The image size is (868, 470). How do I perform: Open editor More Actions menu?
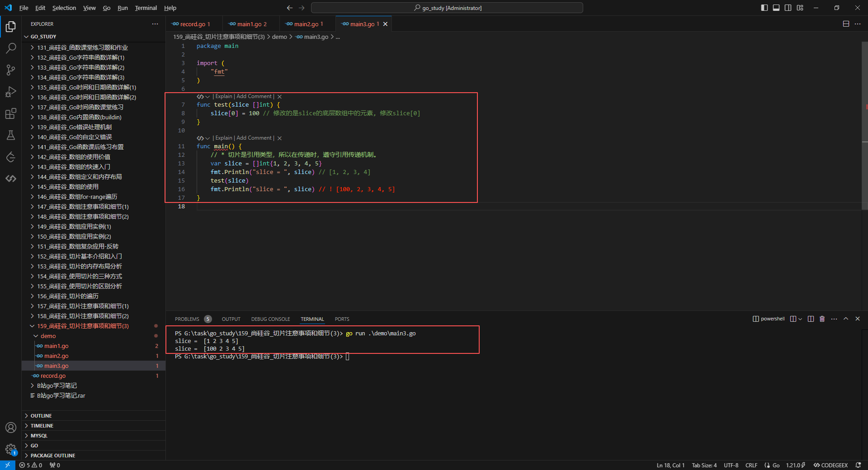coord(858,24)
